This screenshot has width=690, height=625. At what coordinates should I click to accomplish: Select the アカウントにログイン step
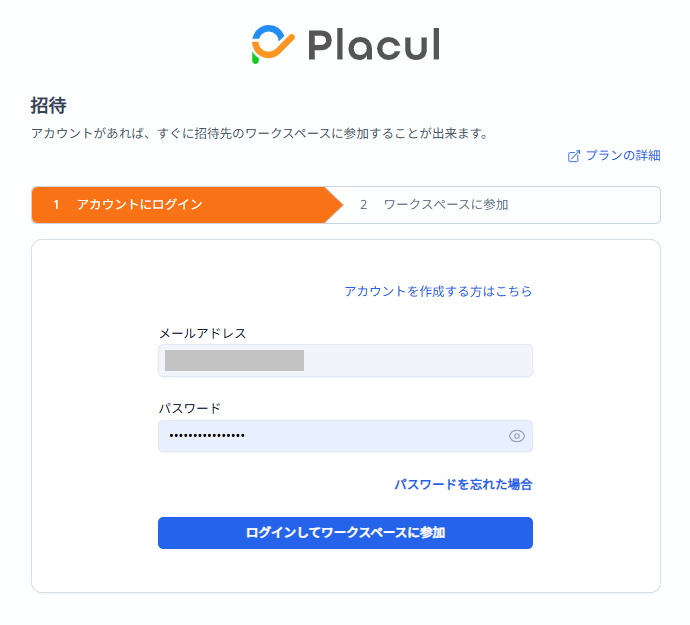[139, 205]
